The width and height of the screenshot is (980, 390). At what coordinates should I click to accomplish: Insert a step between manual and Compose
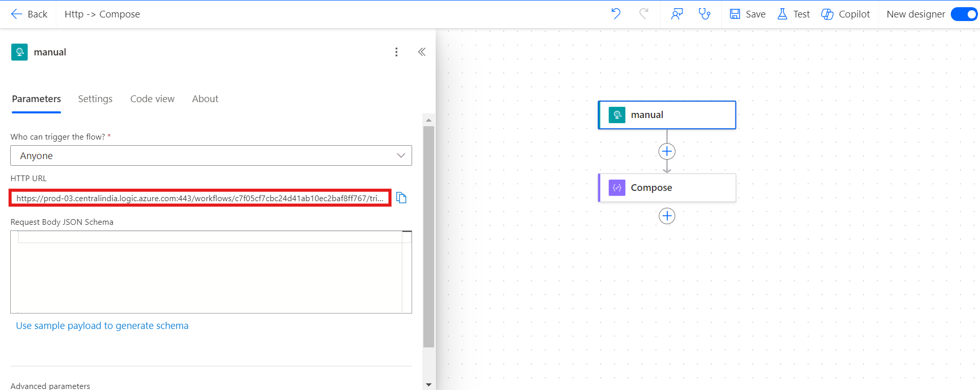pos(667,151)
